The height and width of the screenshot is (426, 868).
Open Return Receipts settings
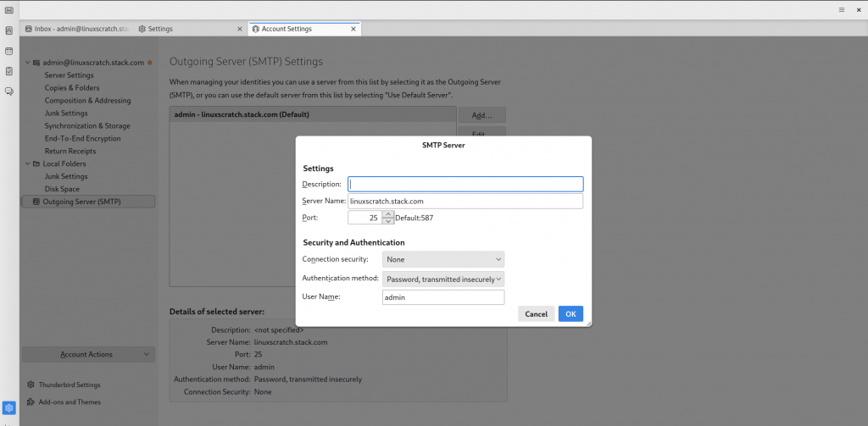coord(70,151)
